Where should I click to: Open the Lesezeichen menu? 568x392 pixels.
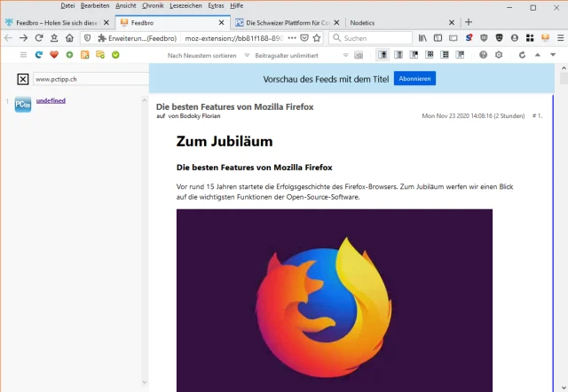[x=185, y=5]
